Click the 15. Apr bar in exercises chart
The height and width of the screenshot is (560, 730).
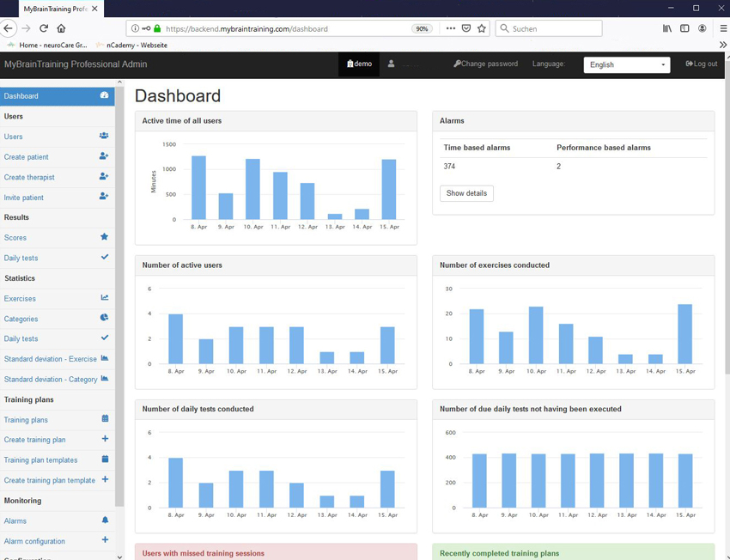point(684,333)
